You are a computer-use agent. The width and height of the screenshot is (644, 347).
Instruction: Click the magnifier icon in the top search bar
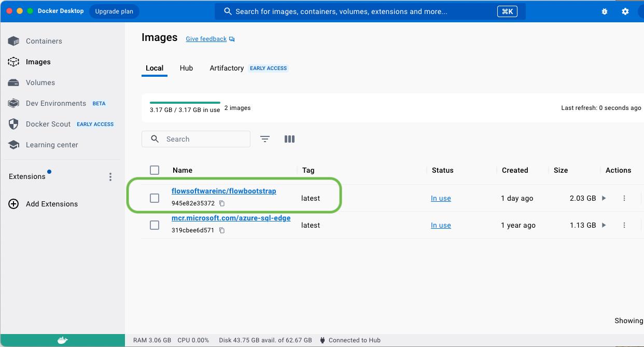tap(228, 11)
